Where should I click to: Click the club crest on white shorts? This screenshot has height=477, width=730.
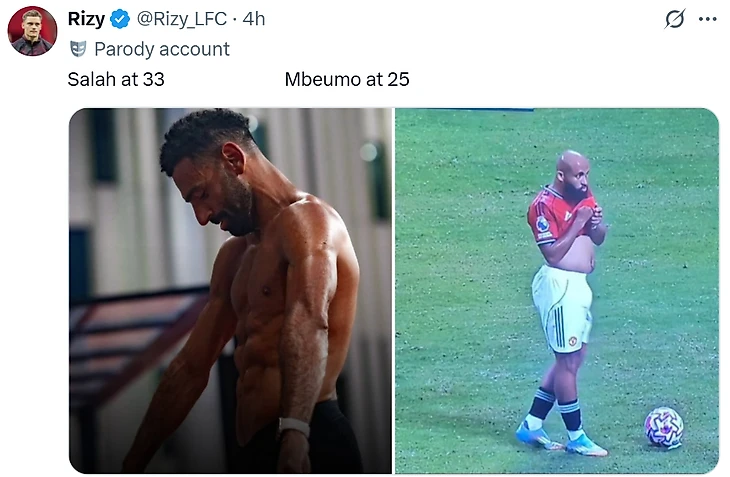(x=573, y=341)
